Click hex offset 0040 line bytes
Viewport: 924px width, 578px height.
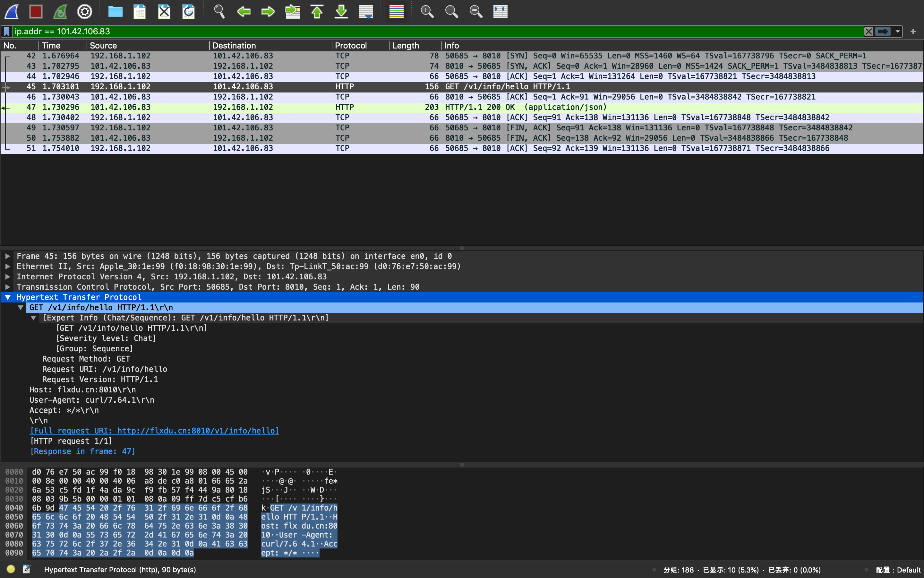coord(140,508)
